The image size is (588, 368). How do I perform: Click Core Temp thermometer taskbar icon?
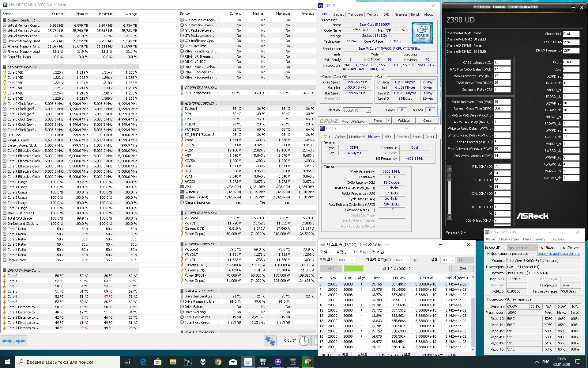pyautogui.click(x=308, y=362)
